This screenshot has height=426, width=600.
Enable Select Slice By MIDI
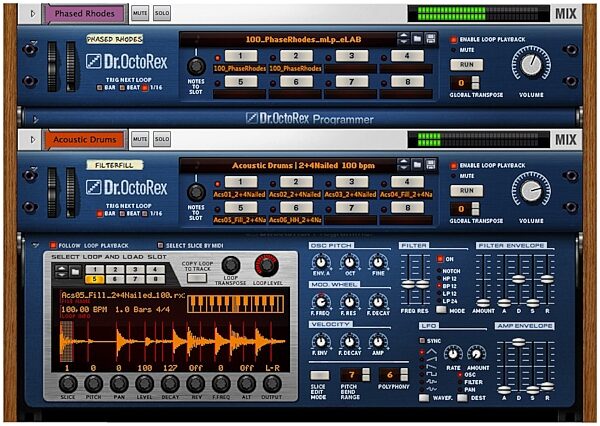tap(160, 245)
